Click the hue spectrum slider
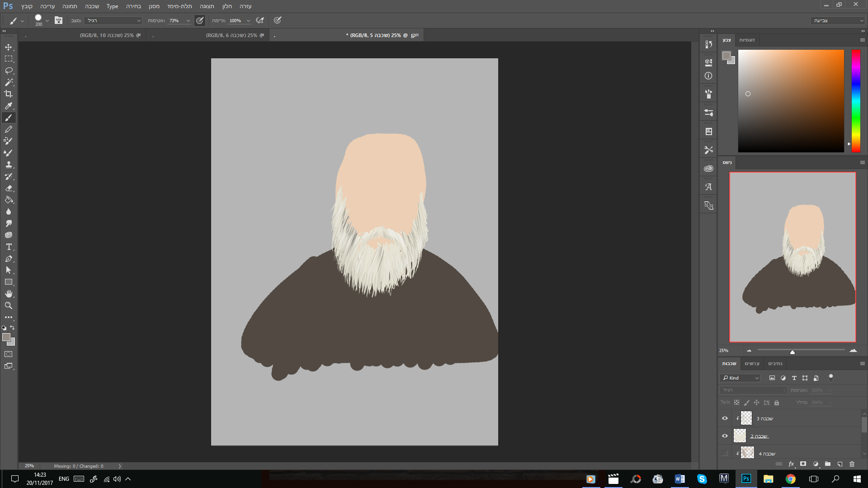Viewport: 868px width, 488px height. (x=856, y=100)
